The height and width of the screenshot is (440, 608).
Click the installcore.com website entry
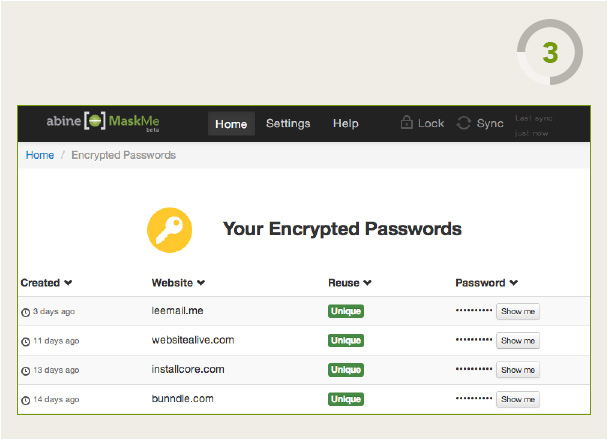click(188, 369)
